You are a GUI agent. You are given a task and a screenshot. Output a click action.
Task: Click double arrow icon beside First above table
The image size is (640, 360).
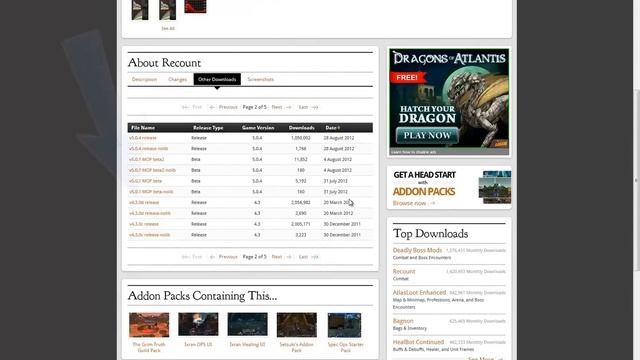(x=185, y=107)
